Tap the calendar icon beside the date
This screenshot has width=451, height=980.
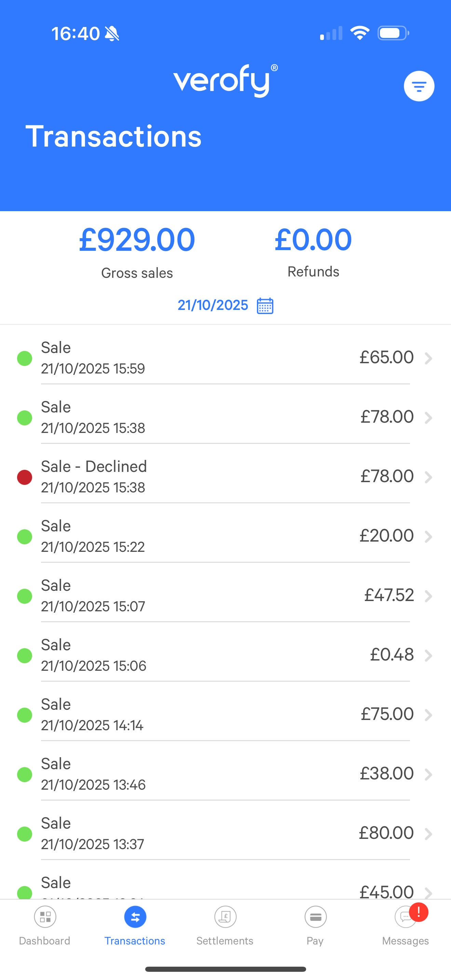tap(265, 305)
